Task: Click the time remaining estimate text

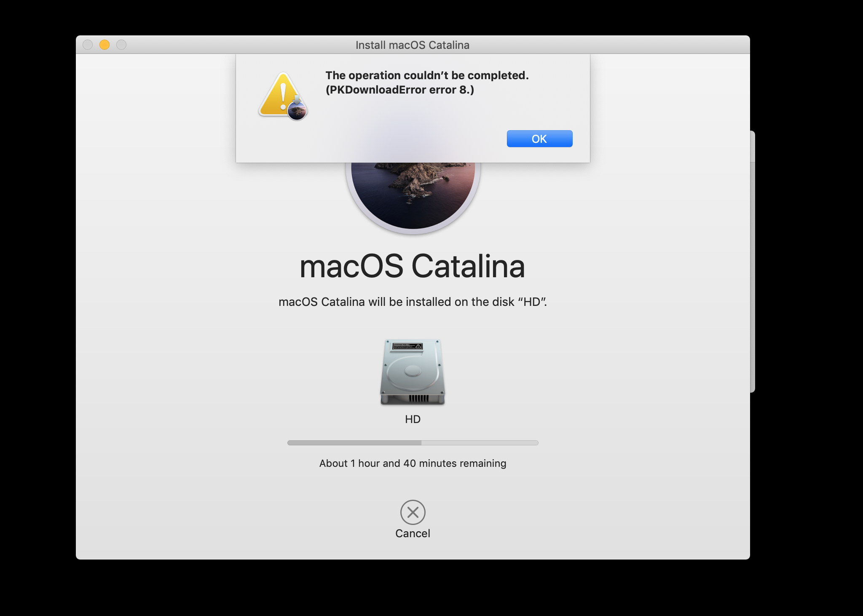Action: [x=413, y=463]
